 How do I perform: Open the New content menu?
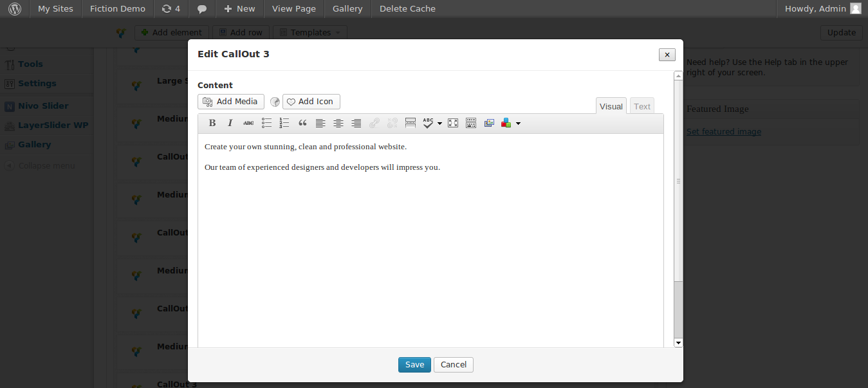239,9
